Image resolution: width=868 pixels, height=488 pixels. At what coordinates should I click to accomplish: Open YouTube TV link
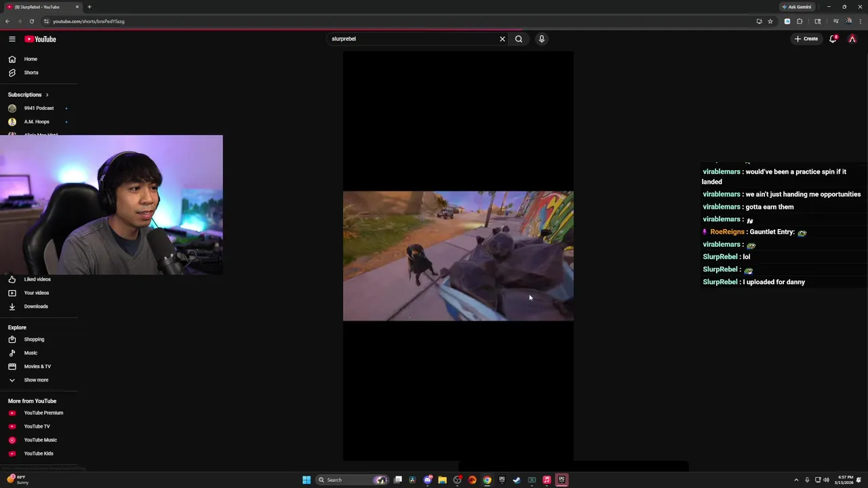coord(39,426)
